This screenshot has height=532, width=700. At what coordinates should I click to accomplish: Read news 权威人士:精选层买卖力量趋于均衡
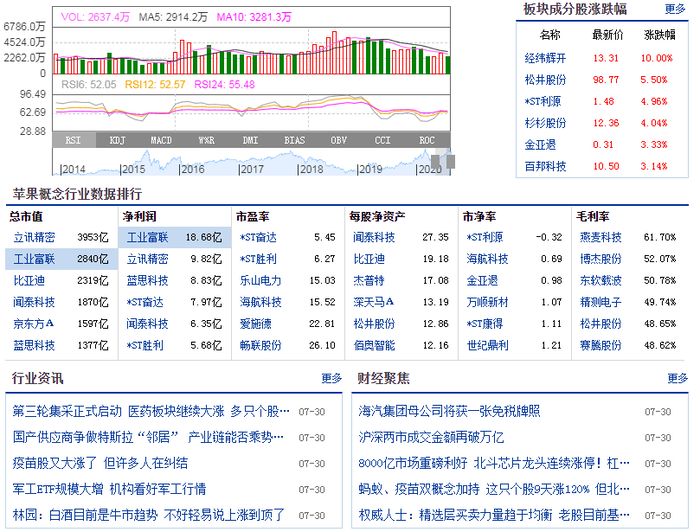[x=494, y=515]
